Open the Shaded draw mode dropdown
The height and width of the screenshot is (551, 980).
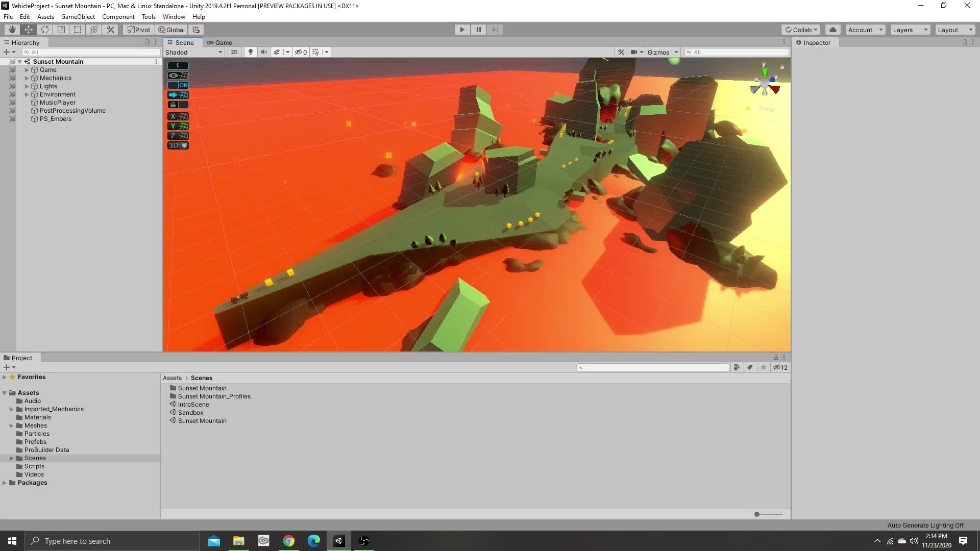(194, 52)
